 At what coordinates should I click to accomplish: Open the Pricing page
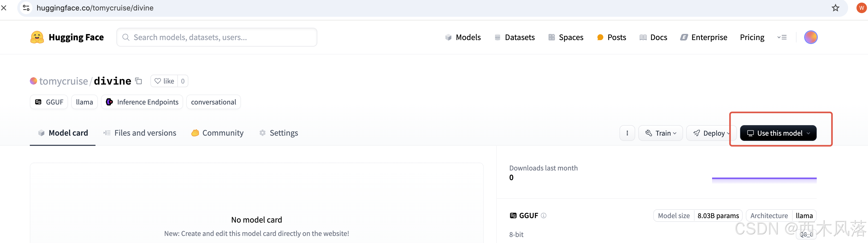click(x=752, y=37)
